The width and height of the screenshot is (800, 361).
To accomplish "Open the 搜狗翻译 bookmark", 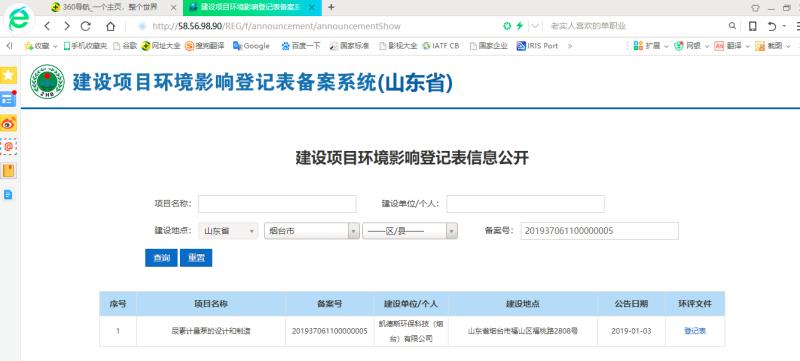I will tap(205, 46).
